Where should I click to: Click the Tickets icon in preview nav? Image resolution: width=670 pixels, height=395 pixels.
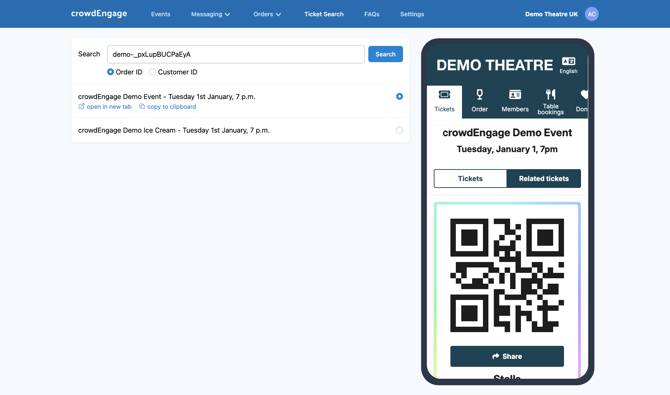click(444, 94)
